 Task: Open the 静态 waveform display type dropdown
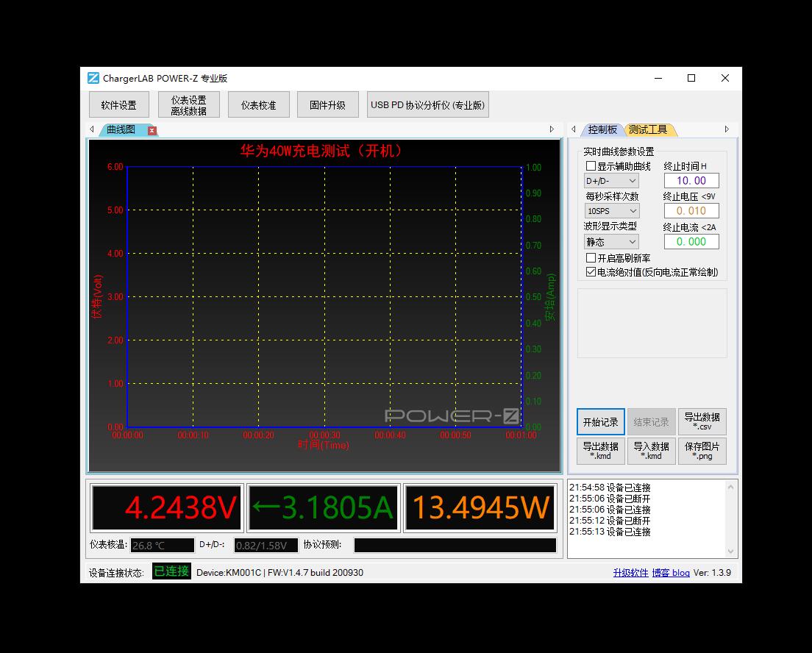point(611,241)
